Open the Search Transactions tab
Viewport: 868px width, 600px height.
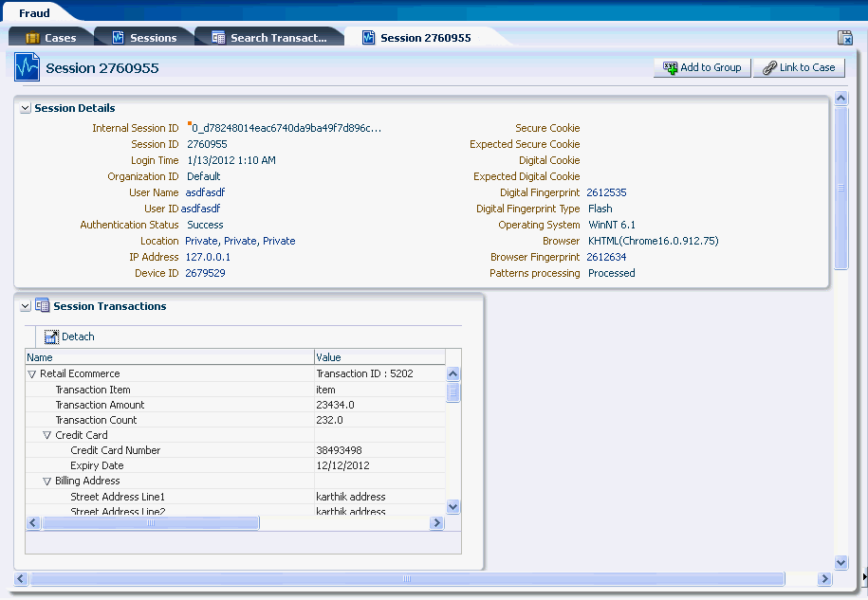point(269,38)
